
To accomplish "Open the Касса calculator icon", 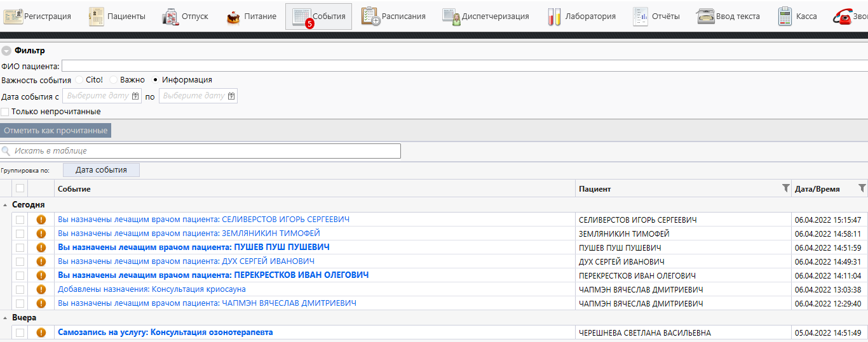I will coord(785,16).
